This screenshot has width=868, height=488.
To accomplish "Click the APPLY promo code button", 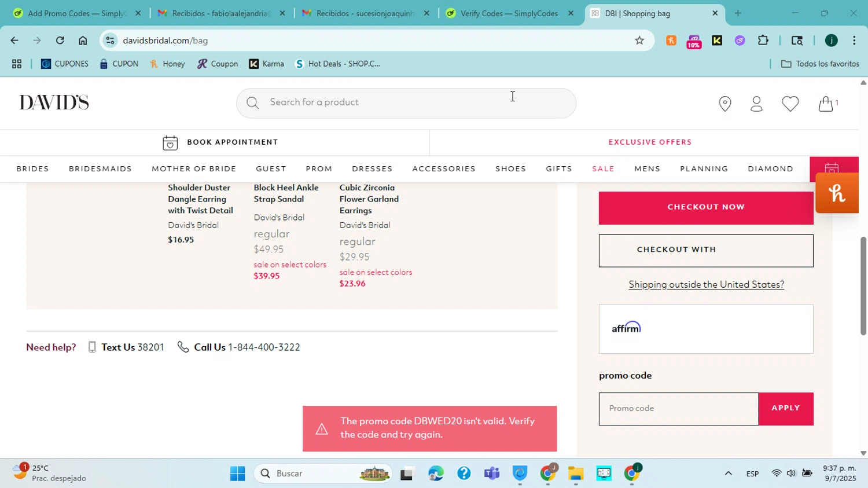I will (786, 409).
